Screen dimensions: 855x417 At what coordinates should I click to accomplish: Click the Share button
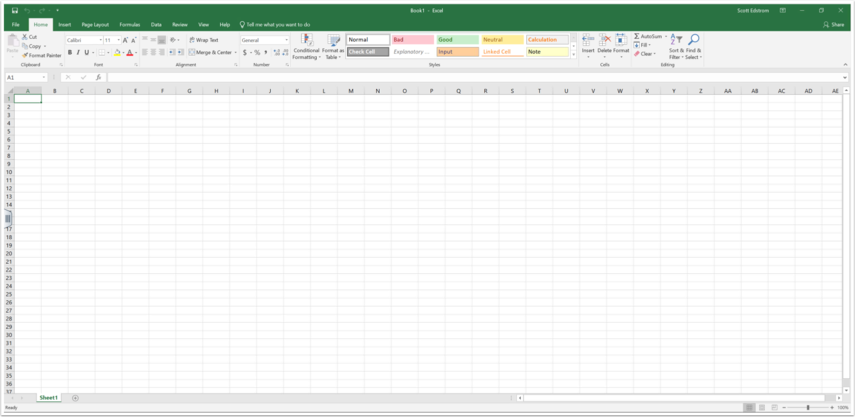tap(834, 24)
